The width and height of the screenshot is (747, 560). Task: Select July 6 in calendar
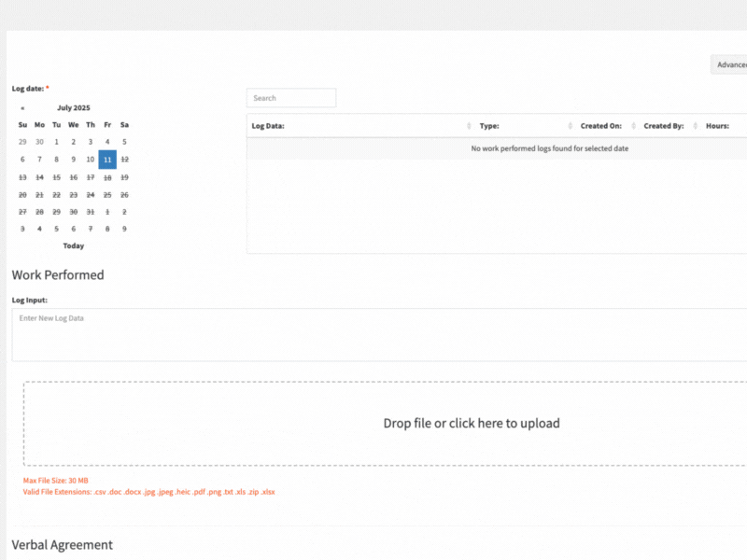22,160
